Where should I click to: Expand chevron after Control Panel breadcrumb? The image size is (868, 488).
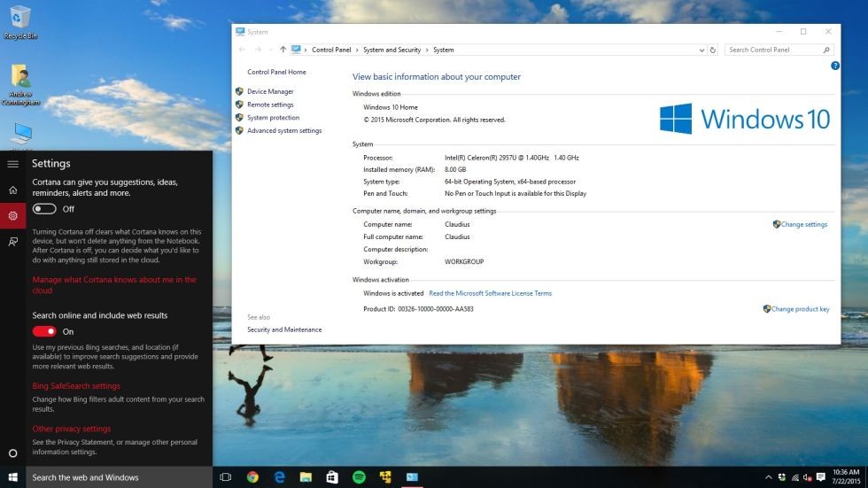(357, 50)
